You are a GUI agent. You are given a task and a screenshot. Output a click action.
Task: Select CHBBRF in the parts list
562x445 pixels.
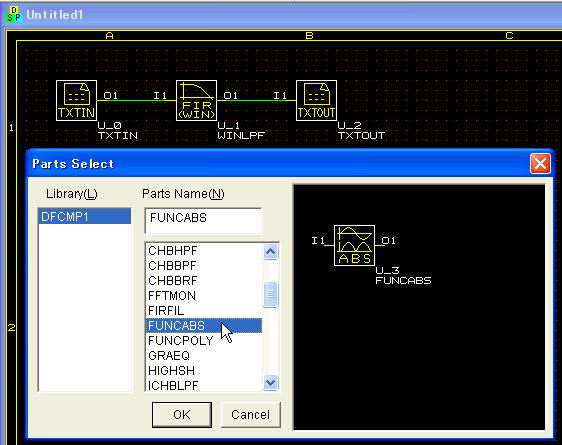click(204, 281)
